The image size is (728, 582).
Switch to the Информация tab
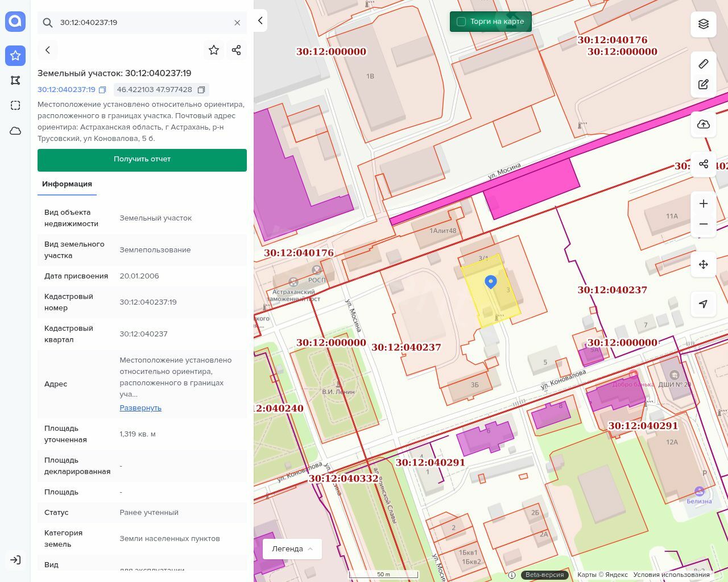click(x=67, y=184)
